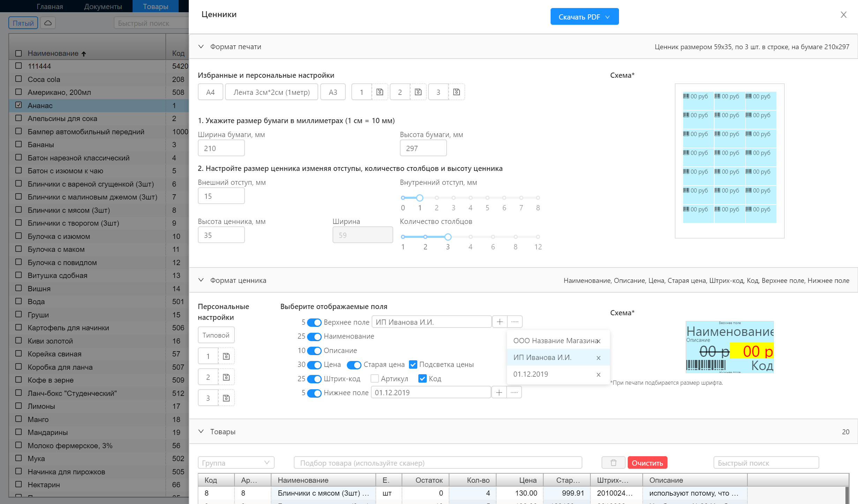Choose 'ООО Название Магазина' from preset list

[555, 341]
